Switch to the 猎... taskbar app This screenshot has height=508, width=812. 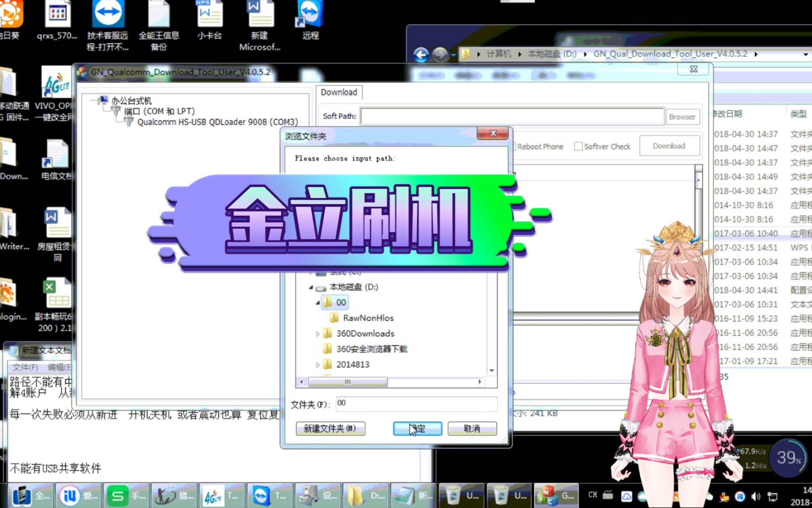pos(174,495)
